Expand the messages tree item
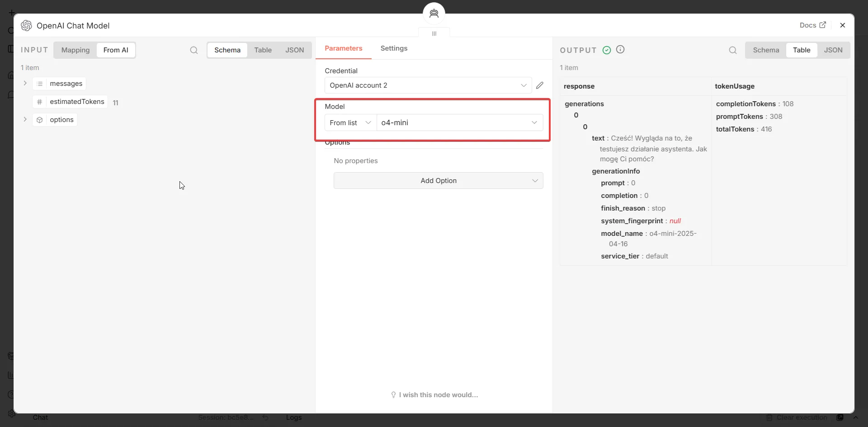Viewport: 868px width, 427px height. tap(25, 83)
